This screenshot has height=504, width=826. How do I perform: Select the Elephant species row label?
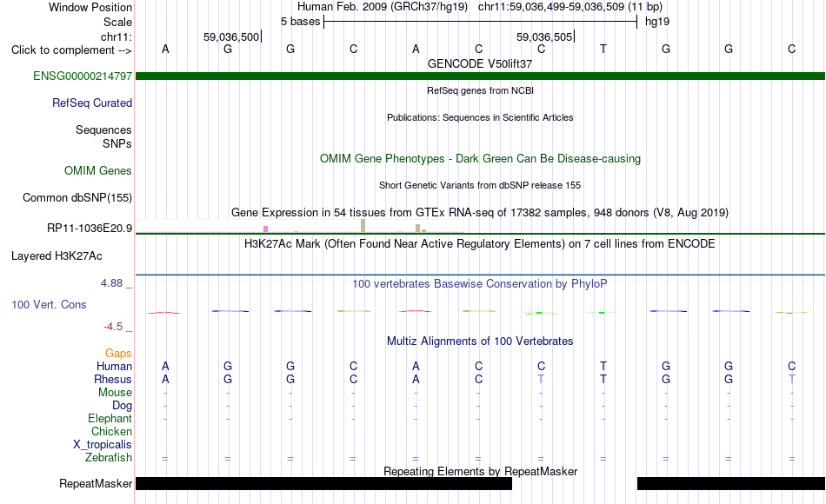coord(110,418)
